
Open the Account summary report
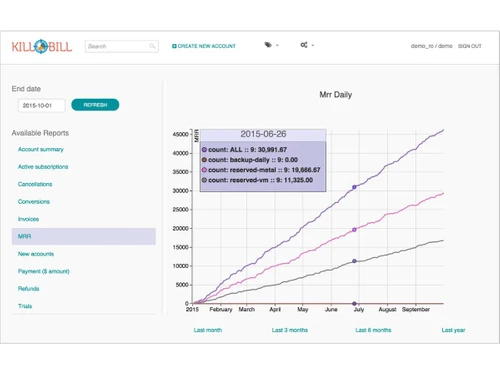click(41, 149)
